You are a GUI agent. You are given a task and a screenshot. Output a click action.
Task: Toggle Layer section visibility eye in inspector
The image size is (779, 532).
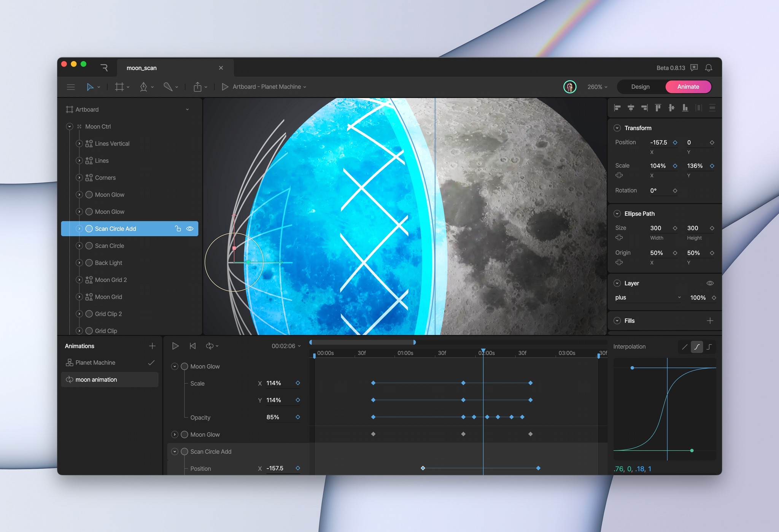(x=710, y=283)
